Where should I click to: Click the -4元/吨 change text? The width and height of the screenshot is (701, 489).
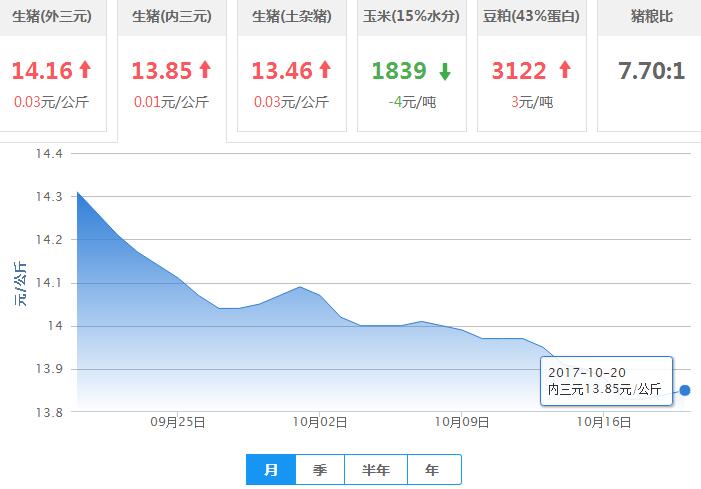tap(412, 102)
